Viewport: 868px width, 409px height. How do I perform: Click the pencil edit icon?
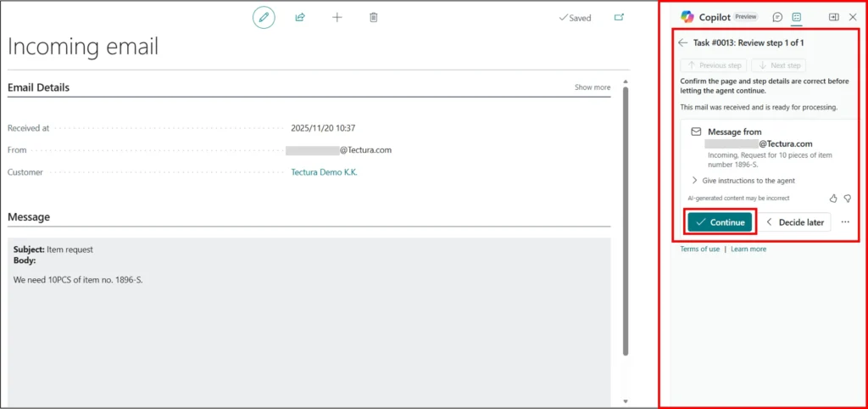click(264, 17)
